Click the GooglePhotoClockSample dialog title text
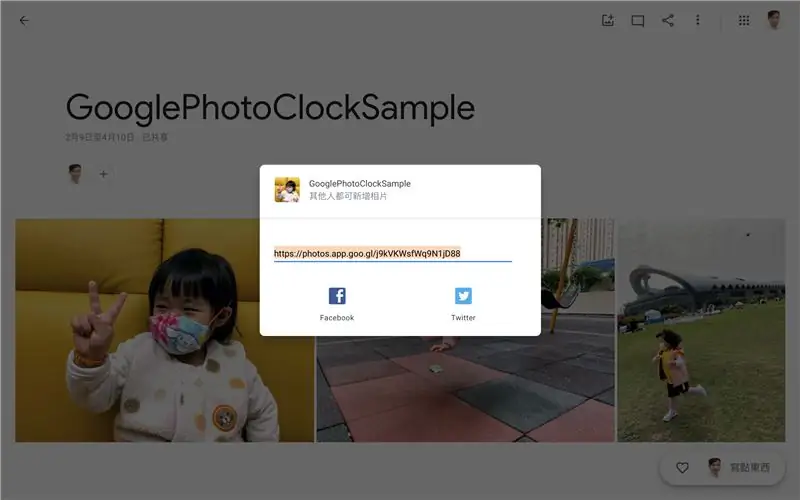This screenshot has height=500, width=800. tap(360, 184)
